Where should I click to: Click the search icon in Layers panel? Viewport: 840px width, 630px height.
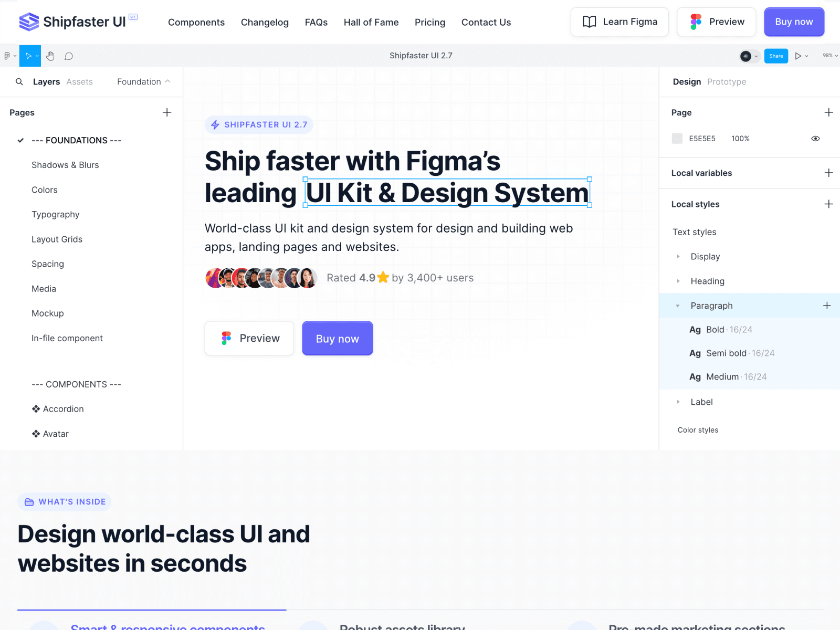coord(19,82)
